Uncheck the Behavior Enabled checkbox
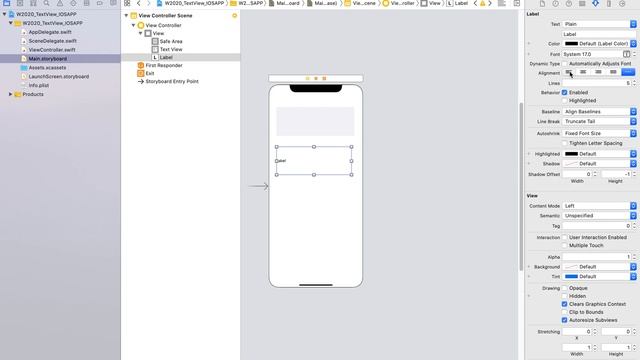This screenshot has width=640, height=360. click(x=565, y=92)
